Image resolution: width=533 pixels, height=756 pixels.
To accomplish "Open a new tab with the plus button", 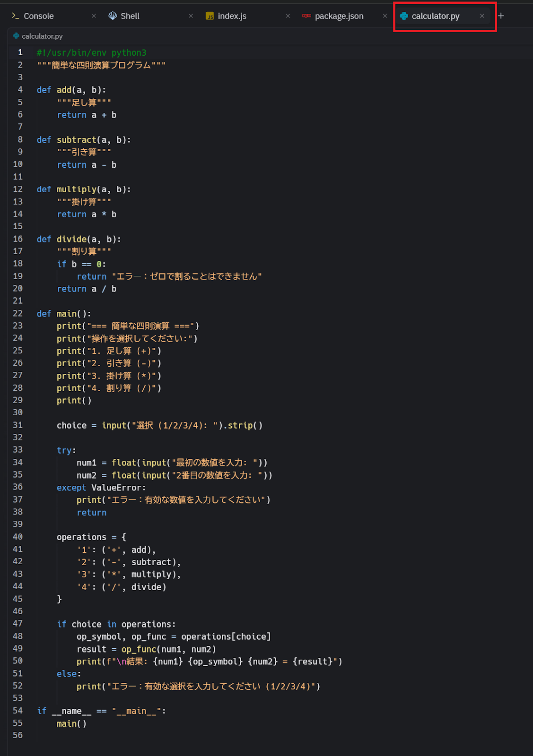I will (501, 16).
